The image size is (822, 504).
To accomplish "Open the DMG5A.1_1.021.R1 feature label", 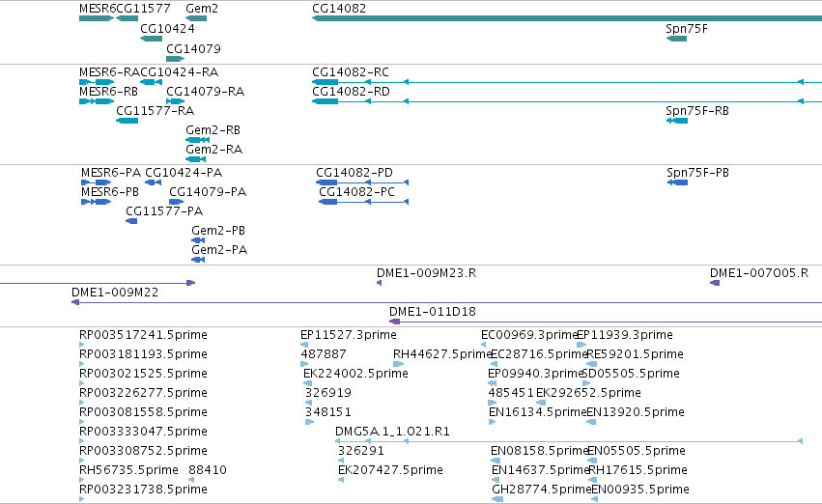I will [x=392, y=433].
